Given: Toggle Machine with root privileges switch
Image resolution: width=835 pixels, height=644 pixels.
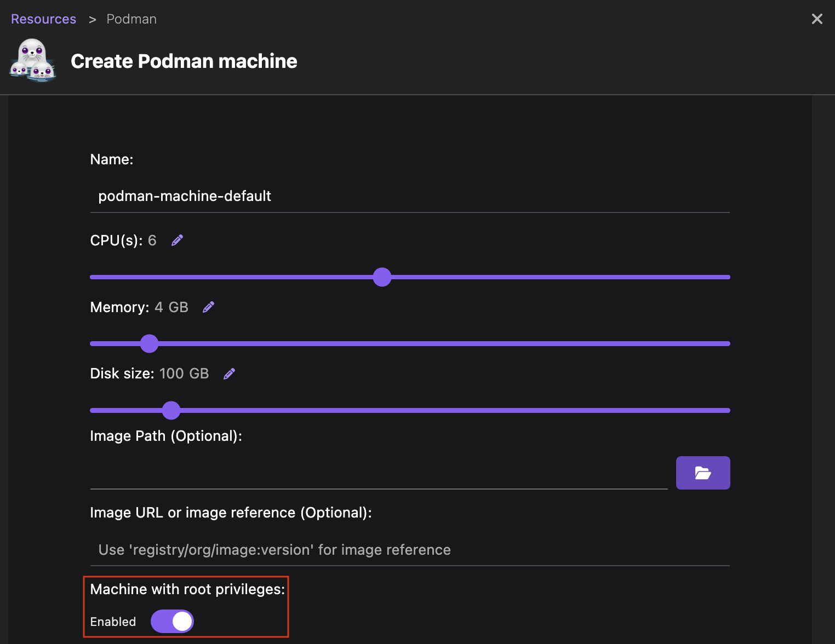Looking at the screenshot, I should pyautogui.click(x=172, y=621).
